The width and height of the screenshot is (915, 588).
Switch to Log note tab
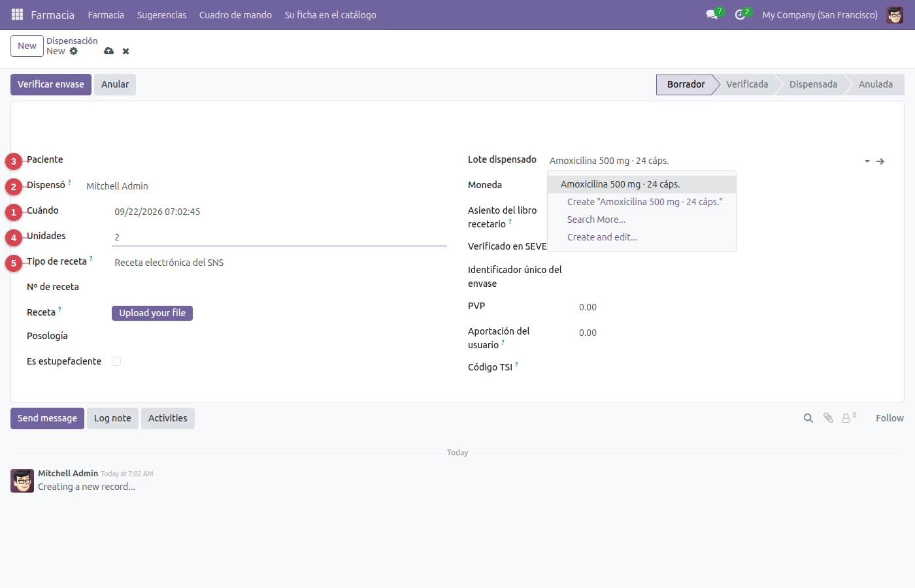(x=112, y=418)
